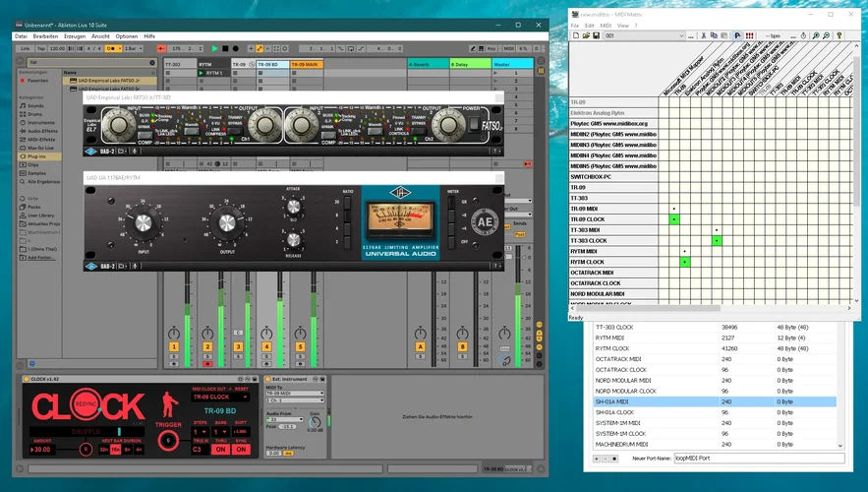Screen dimensions: 868x492
Task: Clear the browser search field
Action: pos(152,63)
